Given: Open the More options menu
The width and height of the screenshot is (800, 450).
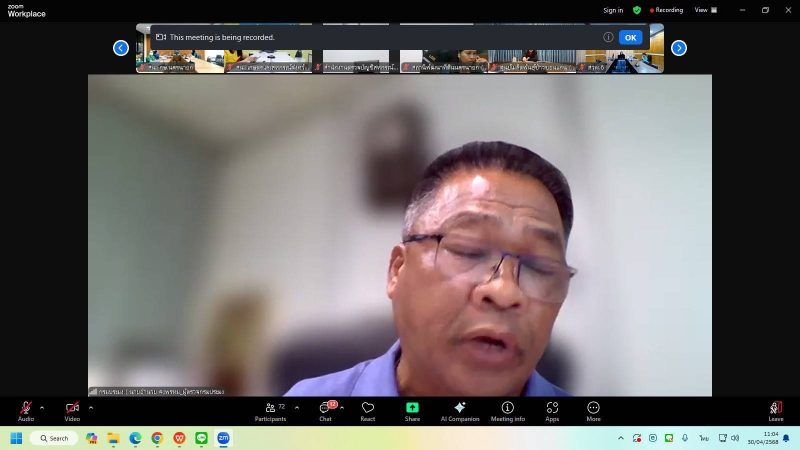Looking at the screenshot, I should 593,411.
